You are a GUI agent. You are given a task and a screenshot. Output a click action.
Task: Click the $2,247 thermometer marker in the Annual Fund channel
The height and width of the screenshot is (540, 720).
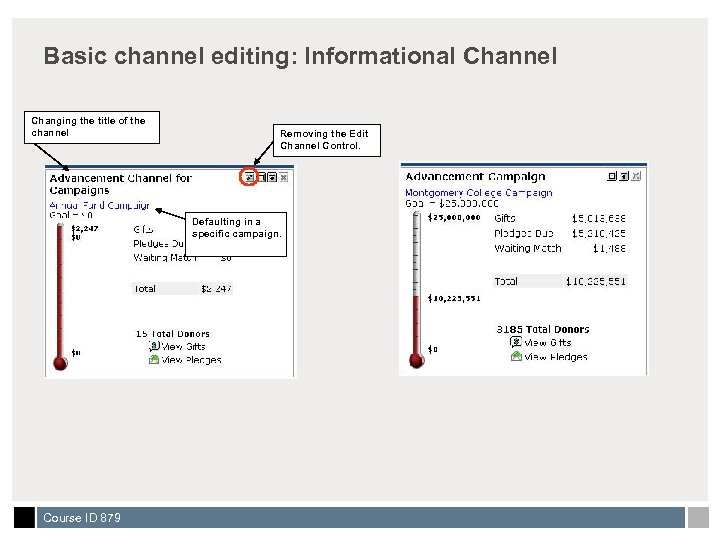[84, 228]
